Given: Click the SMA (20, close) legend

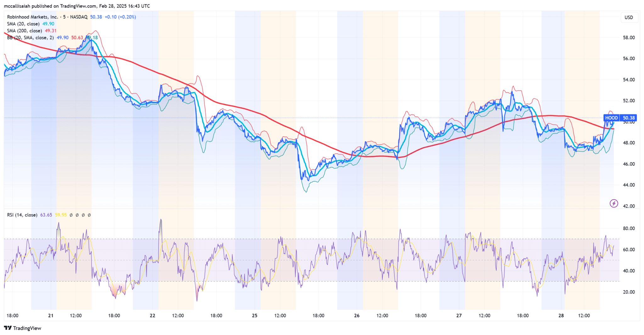Looking at the screenshot, I should click(x=23, y=24).
